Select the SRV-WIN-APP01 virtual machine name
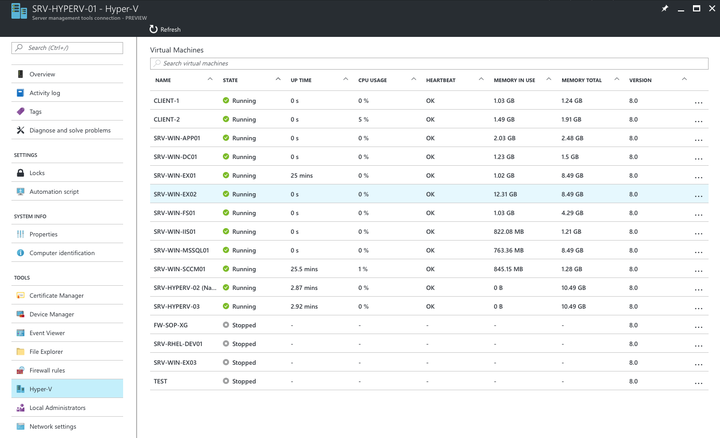This screenshot has height=438, width=720. point(177,138)
